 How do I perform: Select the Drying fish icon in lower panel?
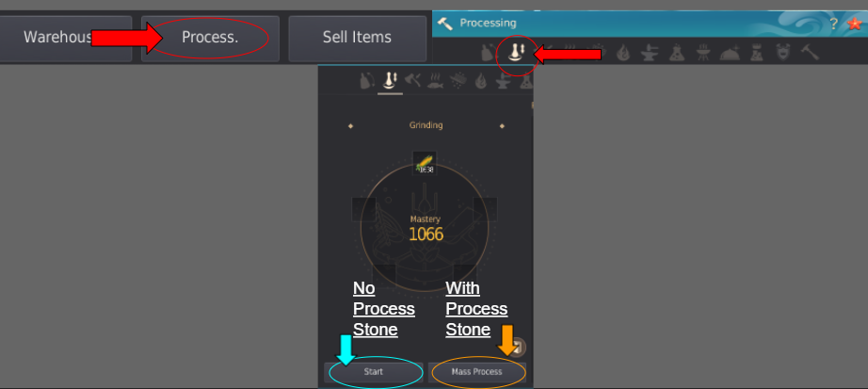(435, 81)
